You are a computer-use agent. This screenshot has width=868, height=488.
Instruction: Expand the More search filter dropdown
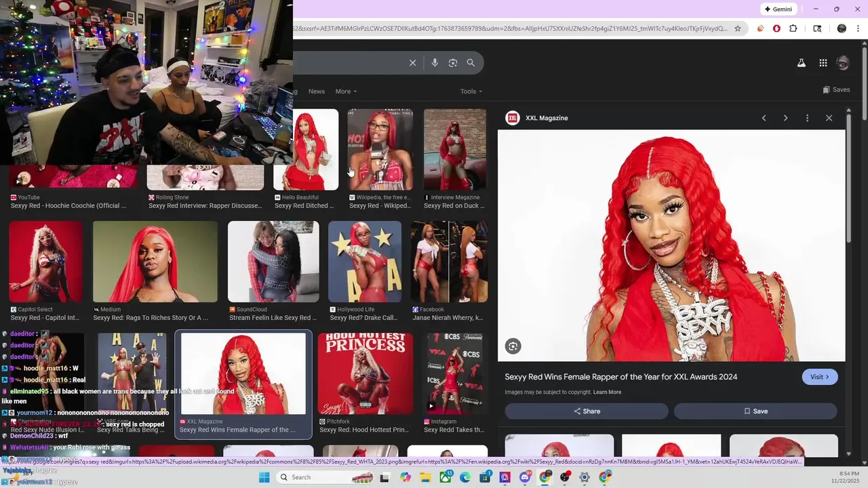point(346,91)
